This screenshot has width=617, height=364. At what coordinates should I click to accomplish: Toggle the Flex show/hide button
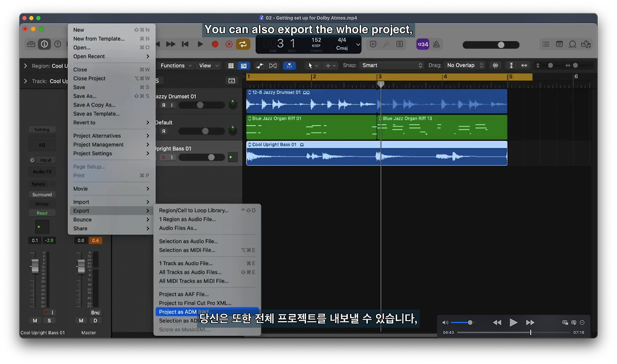273,65
